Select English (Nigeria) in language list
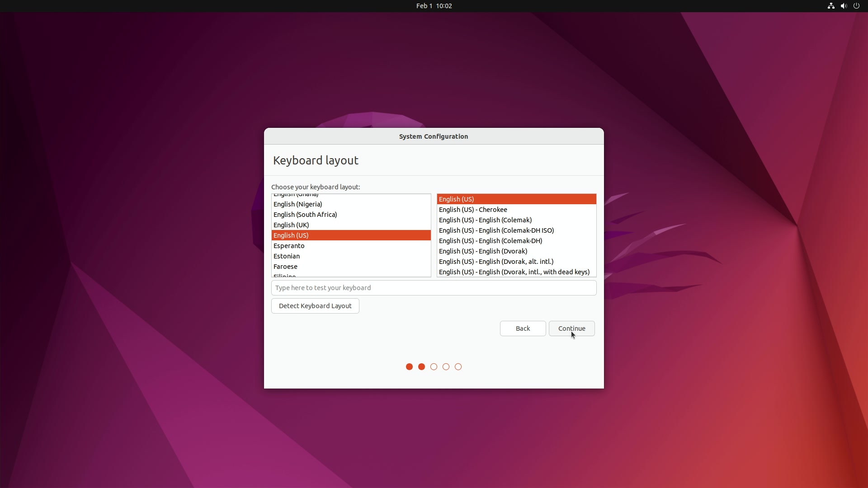868x488 pixels. coord(351,204)
